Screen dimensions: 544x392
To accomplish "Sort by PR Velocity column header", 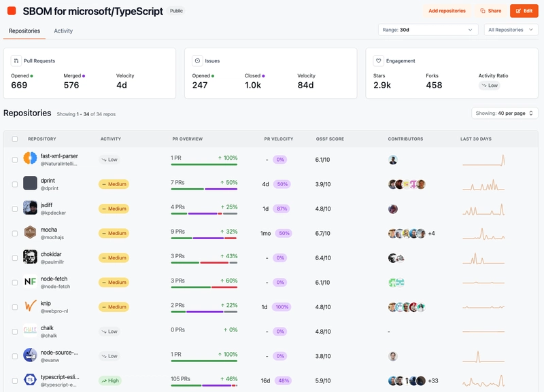I will pos(279,139).
